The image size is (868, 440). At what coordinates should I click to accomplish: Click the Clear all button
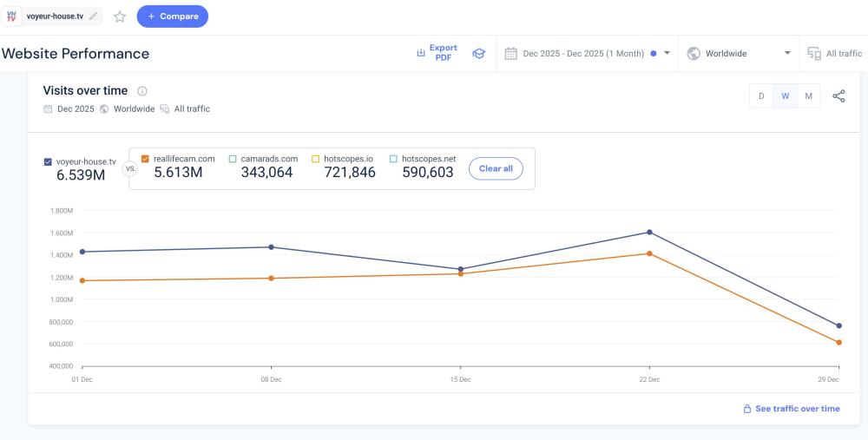tap(496, 168)
